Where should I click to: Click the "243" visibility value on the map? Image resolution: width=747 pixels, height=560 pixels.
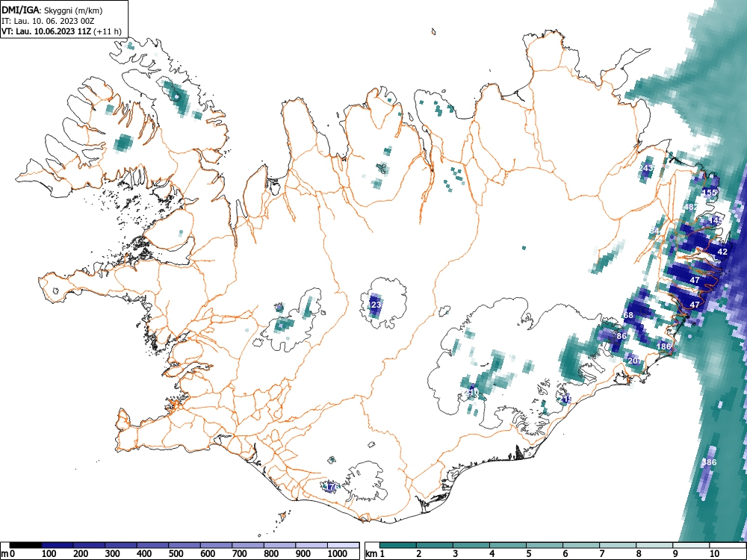646,168
